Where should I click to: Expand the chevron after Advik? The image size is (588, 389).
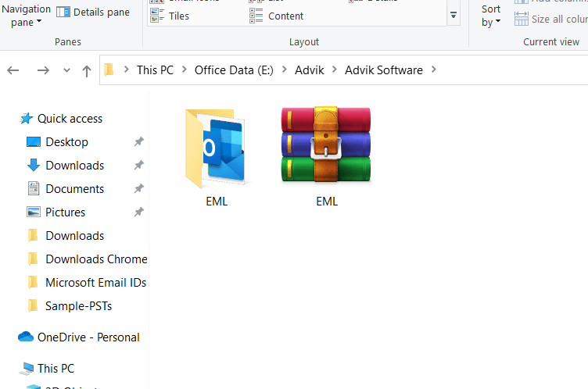[x=335, y=70]
